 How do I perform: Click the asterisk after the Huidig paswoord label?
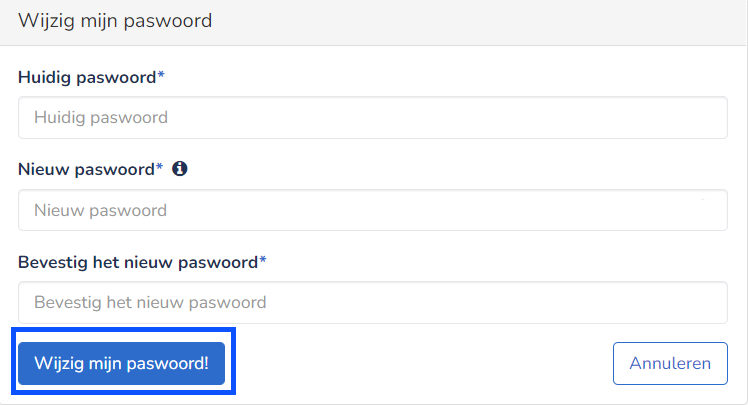tap(161, 75)
